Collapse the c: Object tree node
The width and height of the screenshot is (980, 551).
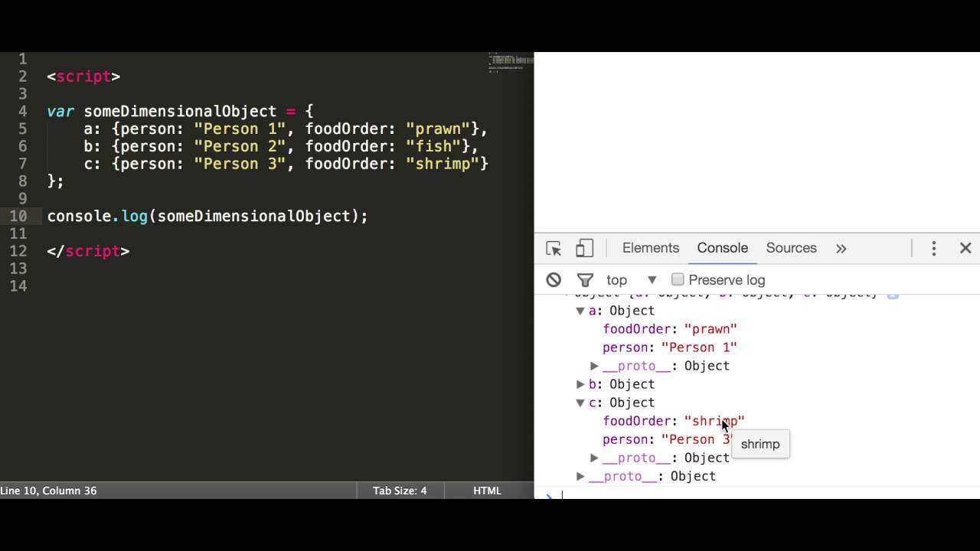tap(580, 403)
